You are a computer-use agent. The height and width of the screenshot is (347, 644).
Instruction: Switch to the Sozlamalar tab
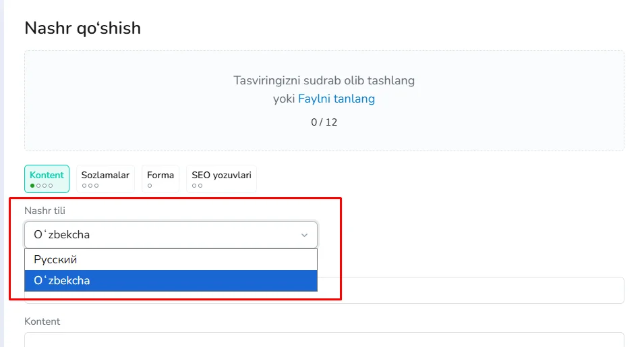coord(105,176)
